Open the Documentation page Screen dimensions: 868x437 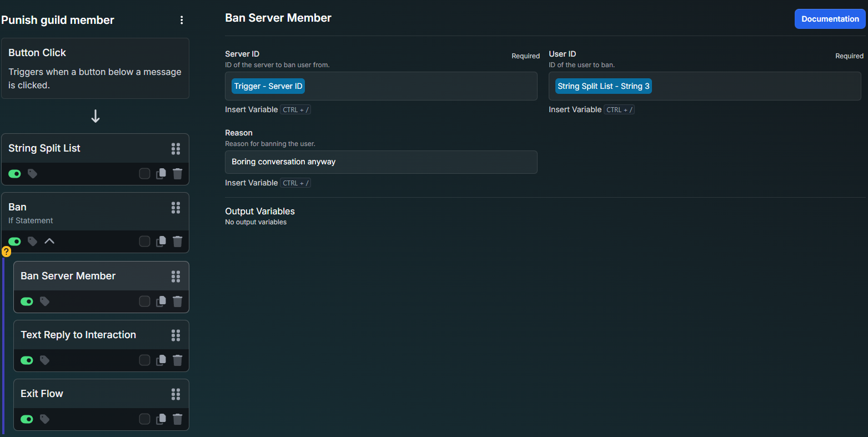pyautogui.click(x=830, y=19)
